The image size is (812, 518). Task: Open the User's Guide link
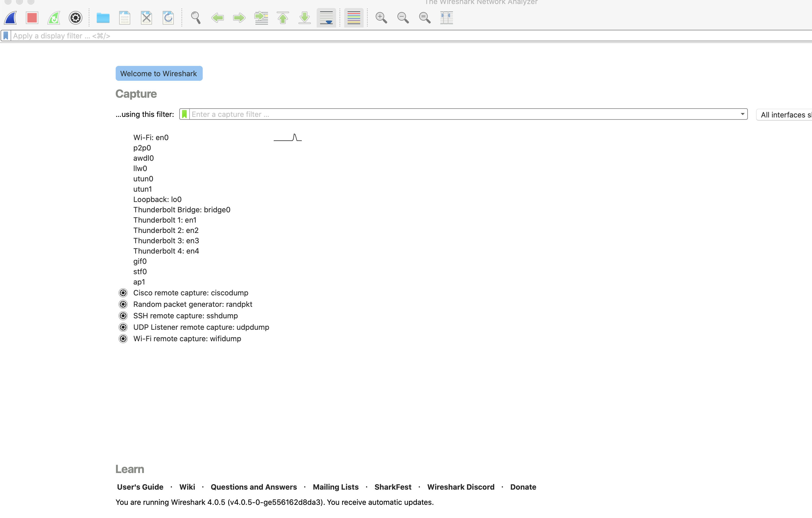(140, 487)
